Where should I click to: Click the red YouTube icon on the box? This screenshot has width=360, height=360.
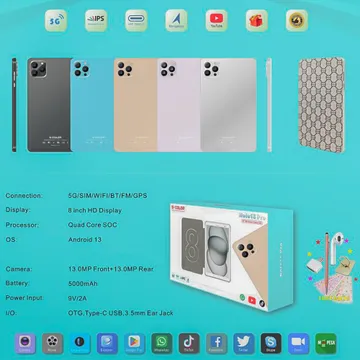252,300
